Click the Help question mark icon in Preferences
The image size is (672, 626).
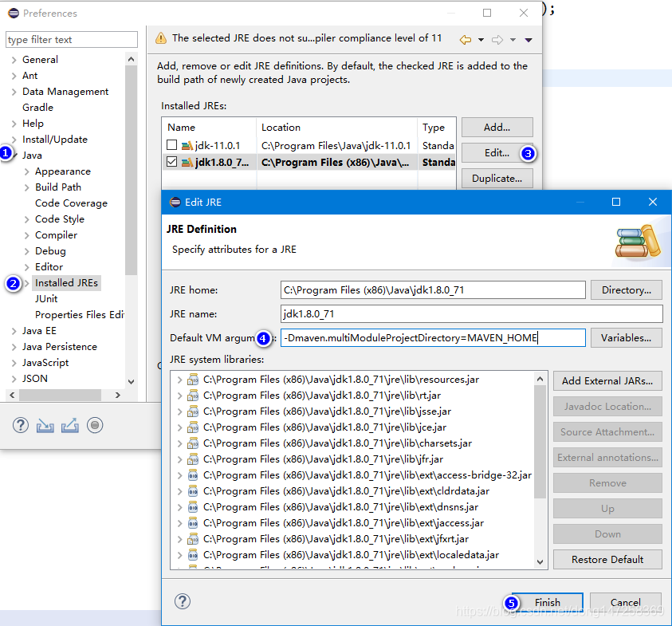tap(20, 425)
